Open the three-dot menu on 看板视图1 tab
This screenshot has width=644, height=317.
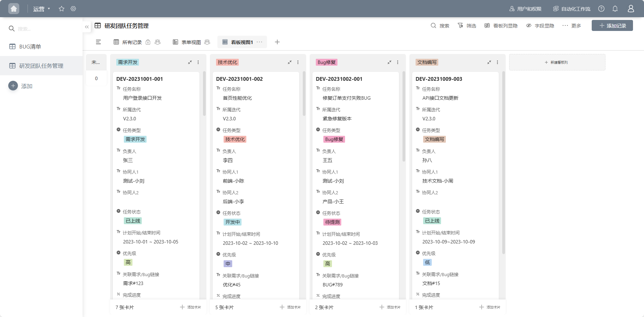pos(259,42)
